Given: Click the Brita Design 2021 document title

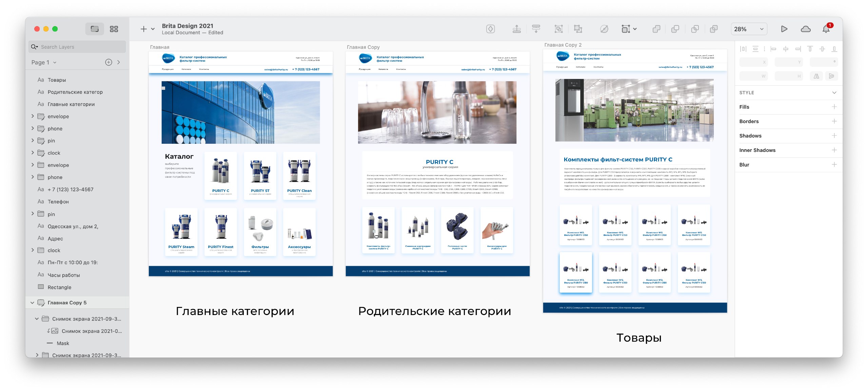Looking at the screenshot, I should (188, 26).
